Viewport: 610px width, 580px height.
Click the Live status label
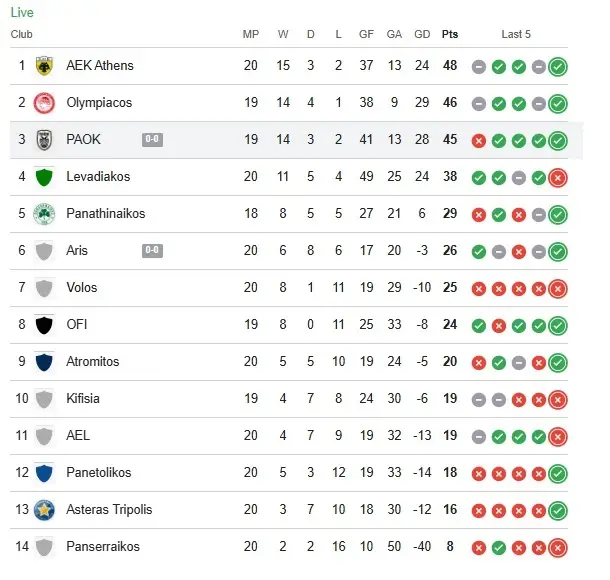21,12
